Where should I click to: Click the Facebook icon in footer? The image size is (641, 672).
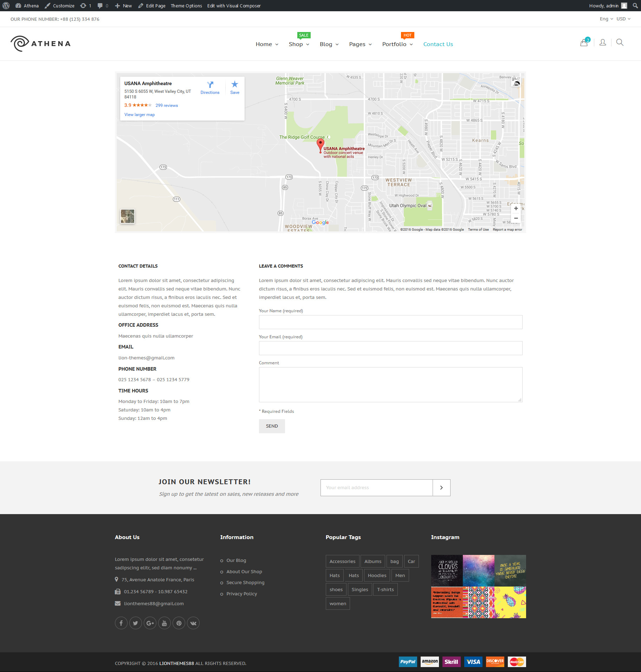click(x=121, y=623)
